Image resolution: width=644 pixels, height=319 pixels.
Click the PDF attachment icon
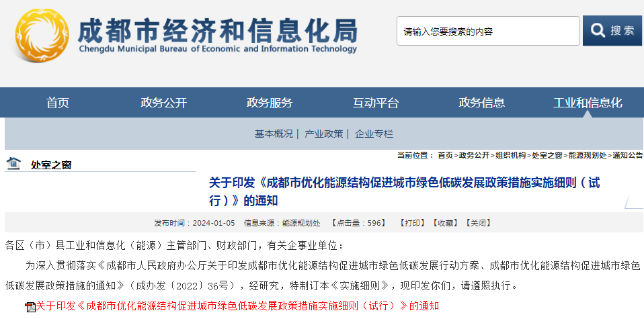[x=30, y=307]
